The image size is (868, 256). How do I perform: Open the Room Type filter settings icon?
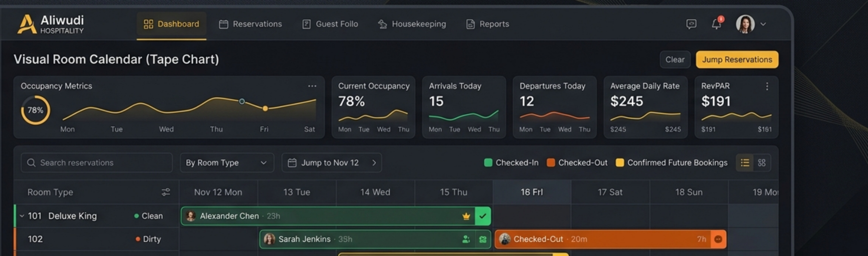click(166, 192)
